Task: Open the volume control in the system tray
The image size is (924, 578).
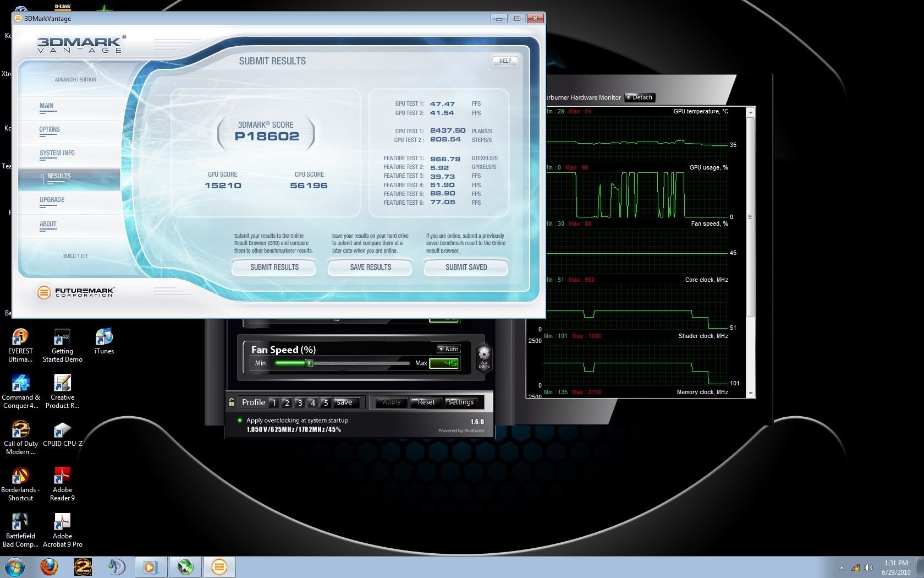Action: [x=868, y=568]
